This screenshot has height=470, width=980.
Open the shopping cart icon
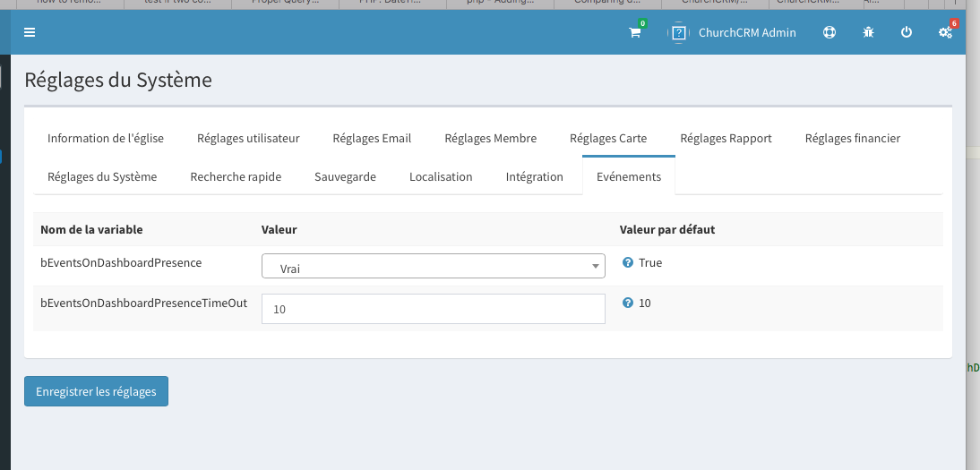coord(635,32)
